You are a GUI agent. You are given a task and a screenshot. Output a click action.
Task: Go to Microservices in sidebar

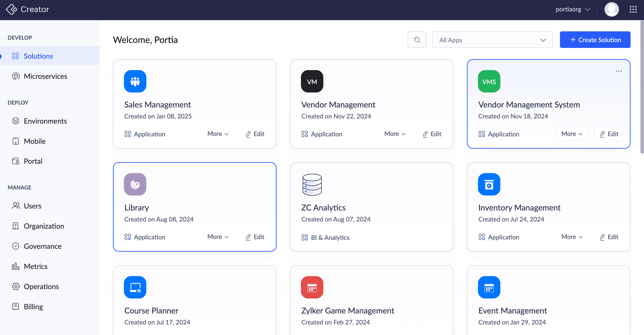45,76
